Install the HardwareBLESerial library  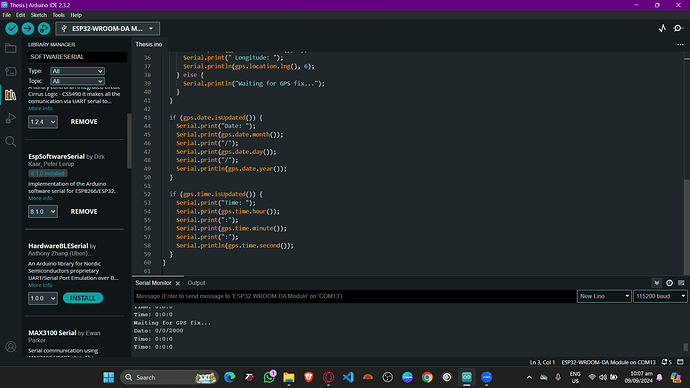(x=83, y=298)
